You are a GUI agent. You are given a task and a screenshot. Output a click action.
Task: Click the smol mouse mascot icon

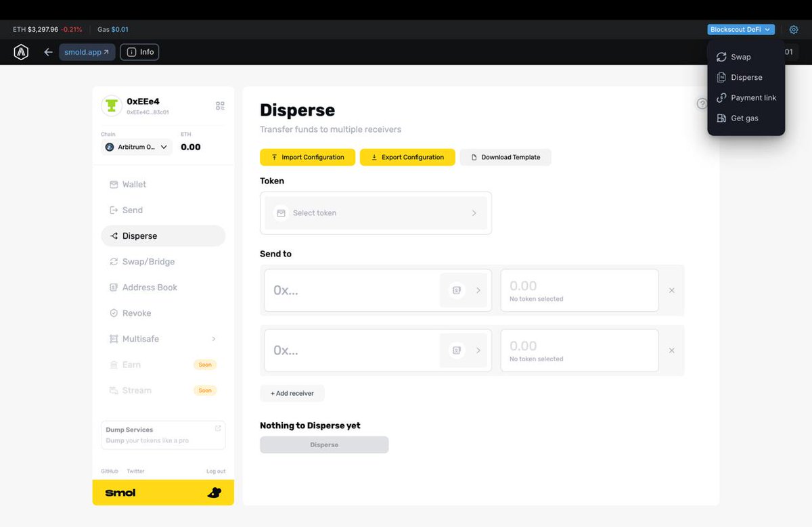click(214, 492)
